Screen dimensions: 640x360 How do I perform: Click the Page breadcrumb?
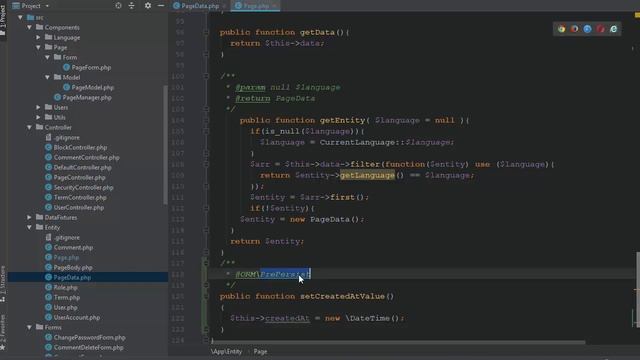[260, 351]
